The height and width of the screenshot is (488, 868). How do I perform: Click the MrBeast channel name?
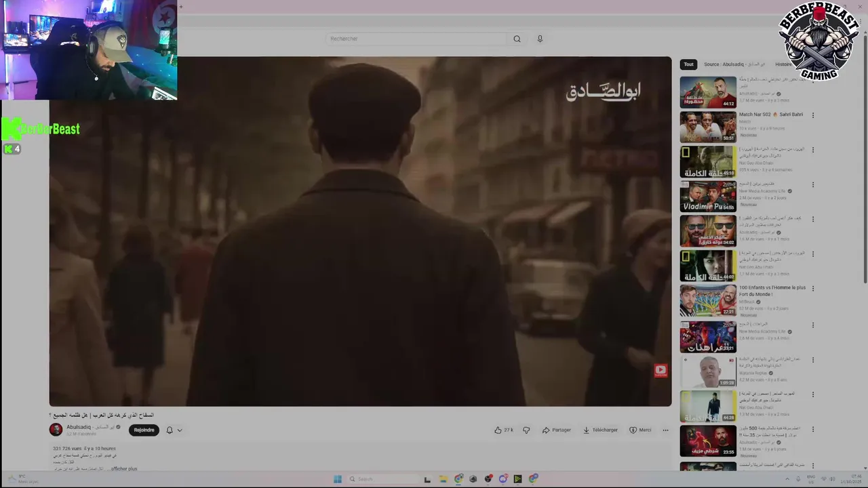click(x=747, y=302)
